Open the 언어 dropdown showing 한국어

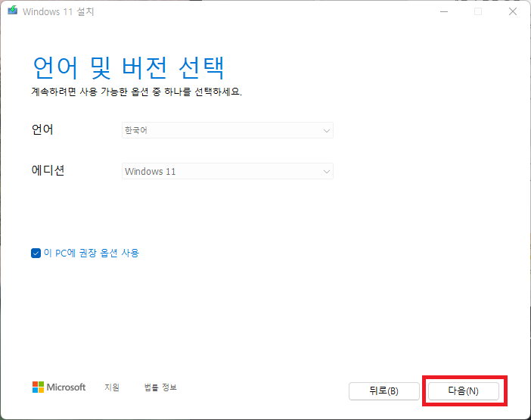[x=228, y=130]
